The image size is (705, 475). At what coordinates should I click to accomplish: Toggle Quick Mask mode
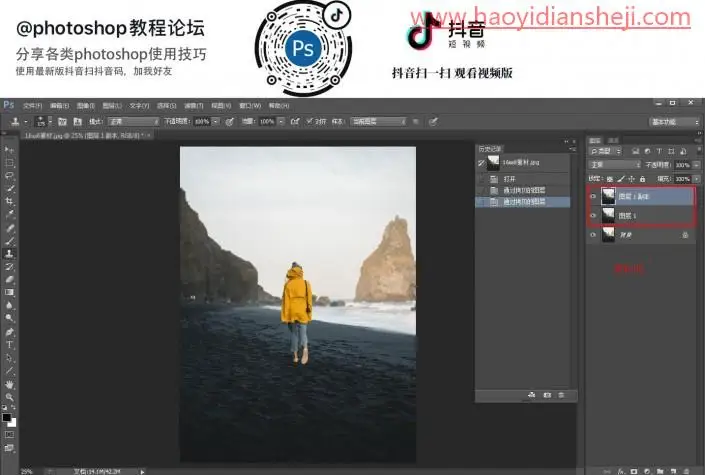click(9, 435)
